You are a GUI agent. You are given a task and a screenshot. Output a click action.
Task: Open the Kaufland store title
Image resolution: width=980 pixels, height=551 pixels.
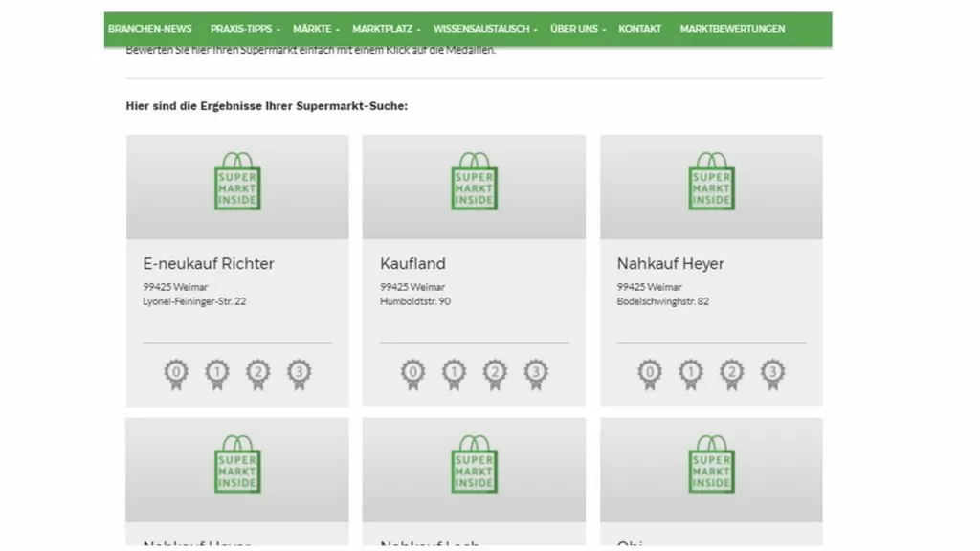[412, 264]
